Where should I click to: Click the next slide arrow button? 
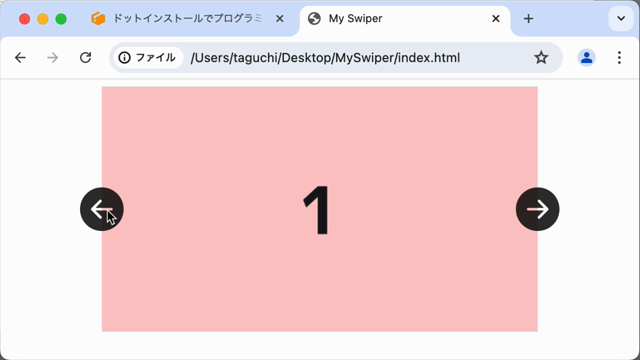click(x=537, y=209)
